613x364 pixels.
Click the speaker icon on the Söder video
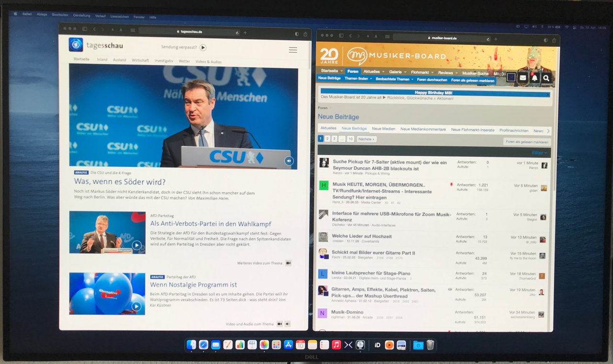click(x=289, y=161)
